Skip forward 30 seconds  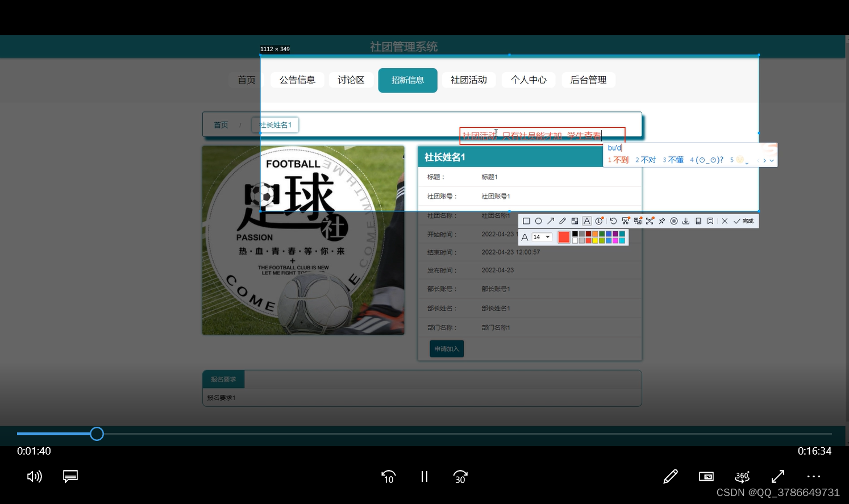(460, 477)
